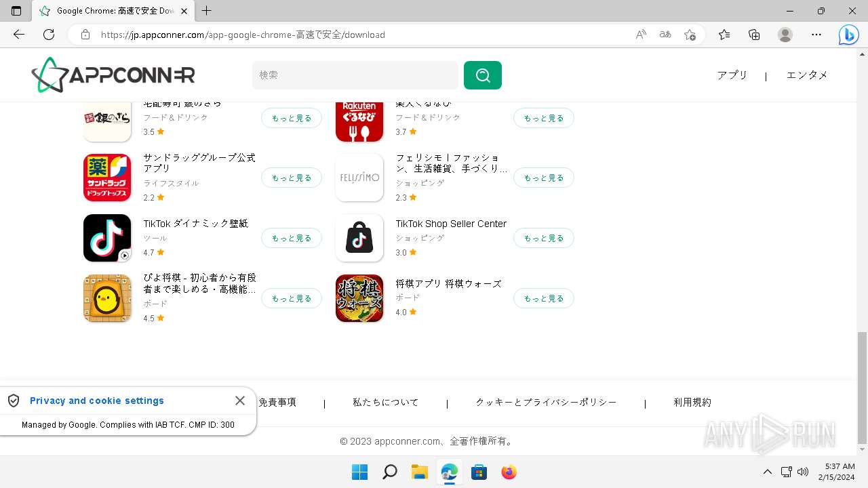Open the Collections panel

754,35
